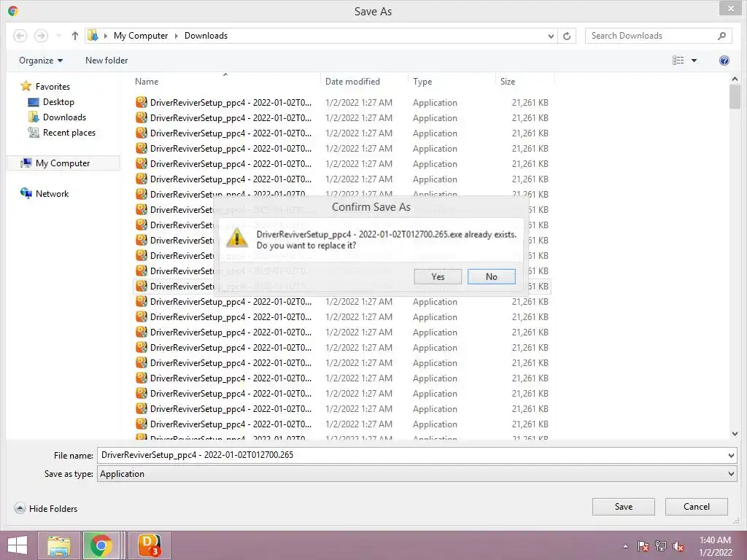The width and height of the screenshot is (747, 560).
Task: Click the file list scroll down arrow
Action: [x=735, y=434]
